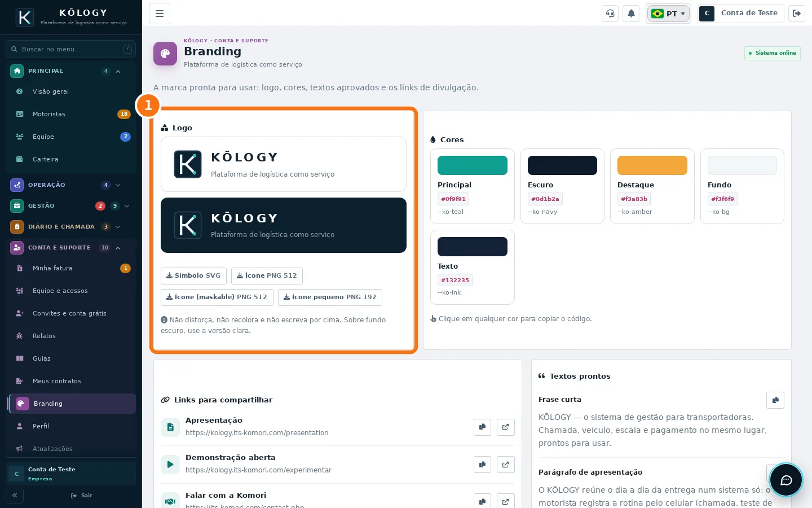This screenshot has width=812, height=508.
Task: Open the notifications bell
Action: [x=631, y=14]
